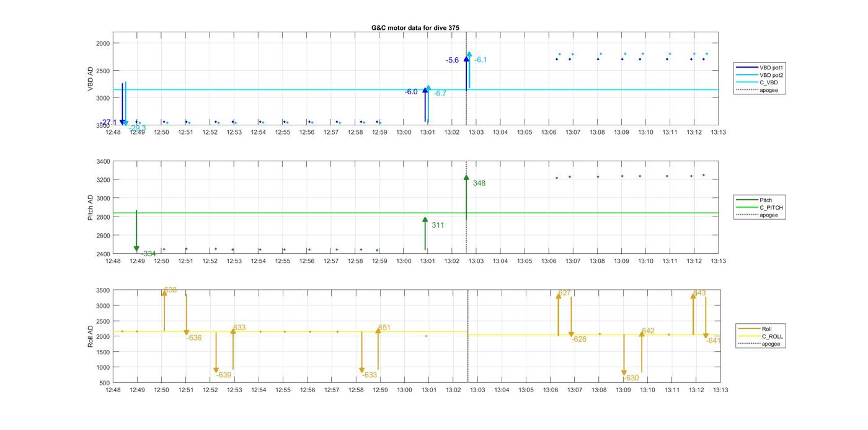868x430 pixels.
Task: Click the '311' pitch data label
Action: point(438,225)
